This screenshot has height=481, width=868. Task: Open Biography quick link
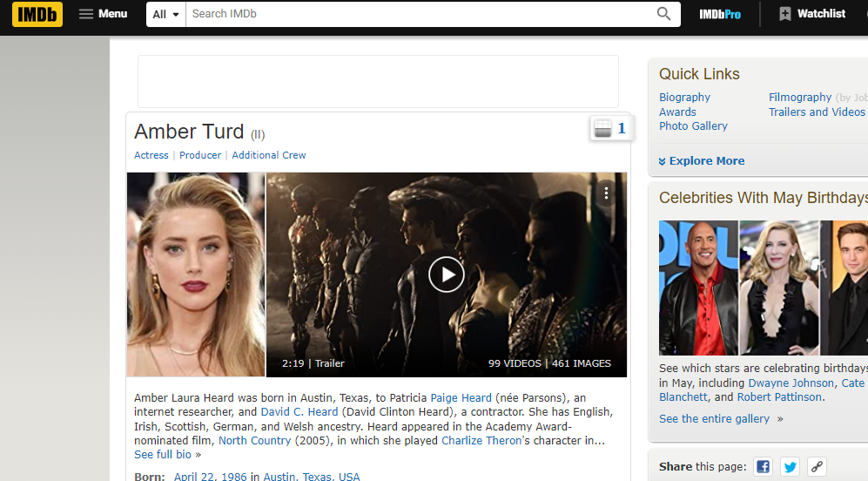(684, 98)
